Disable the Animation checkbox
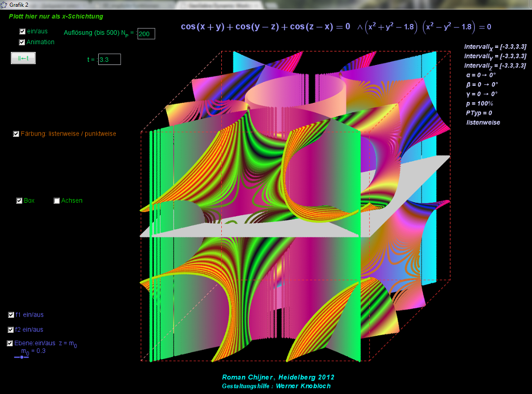This screenshot has width=532, height=394. click(x=22, y=43)
